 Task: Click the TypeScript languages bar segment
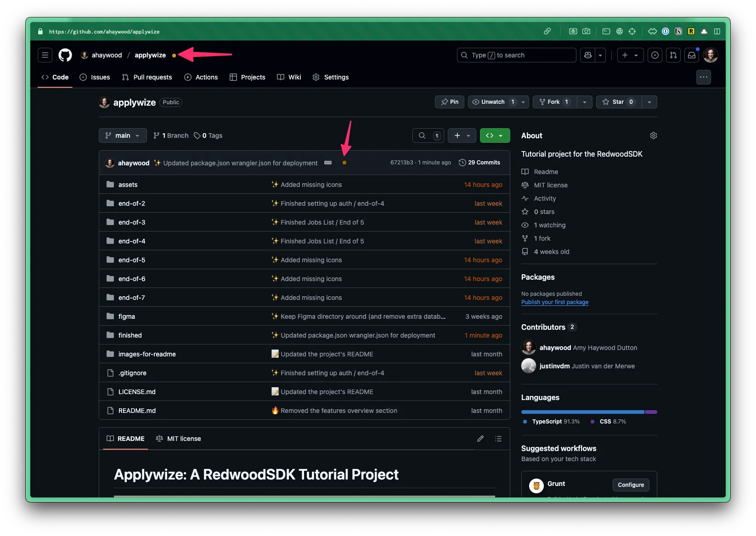tap(582, 412)
